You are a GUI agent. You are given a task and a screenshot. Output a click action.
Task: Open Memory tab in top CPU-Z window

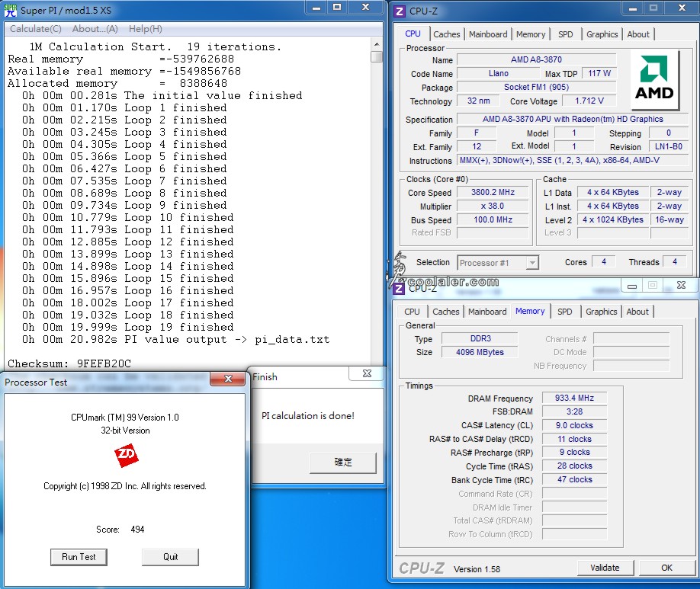pos(531,34)
